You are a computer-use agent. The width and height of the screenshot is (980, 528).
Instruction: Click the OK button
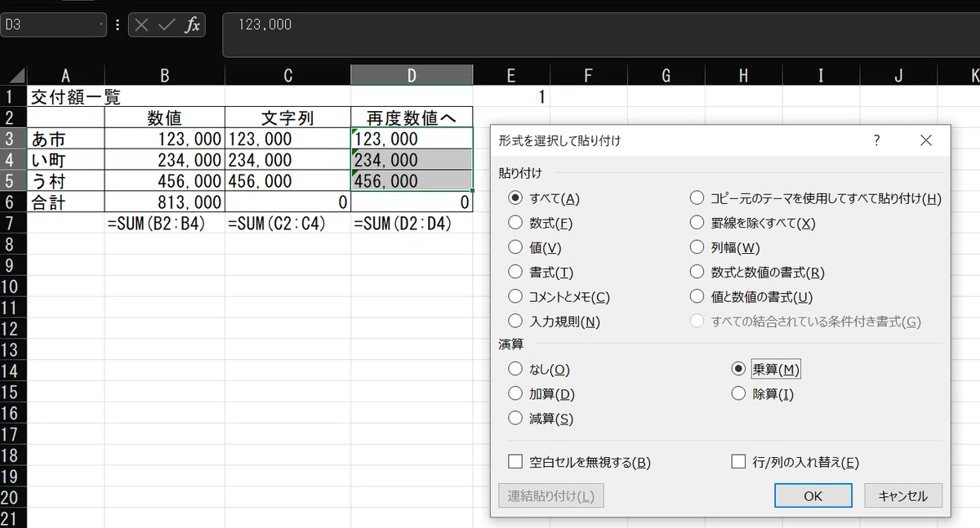(813, 495)
